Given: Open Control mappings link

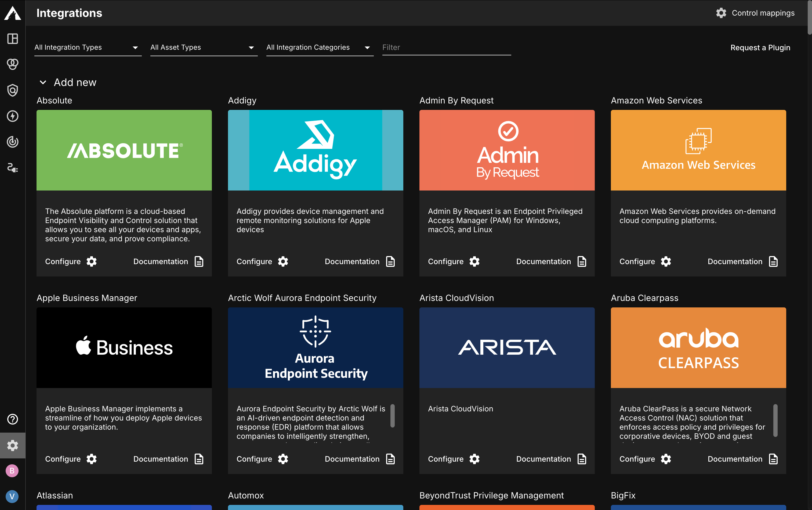Looking at the screenshot, I should click(763, 13).
